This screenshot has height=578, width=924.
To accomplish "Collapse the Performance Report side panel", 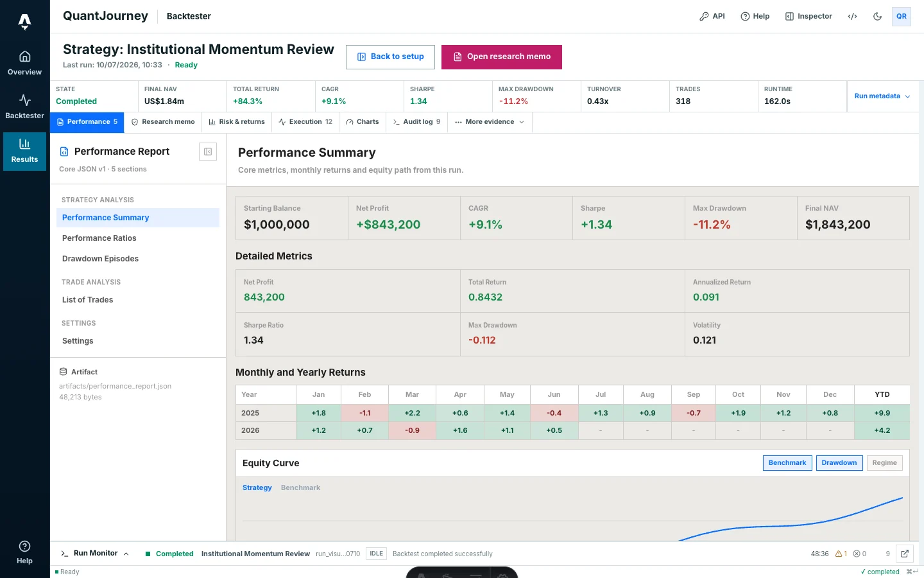I will tap(208, 152).
